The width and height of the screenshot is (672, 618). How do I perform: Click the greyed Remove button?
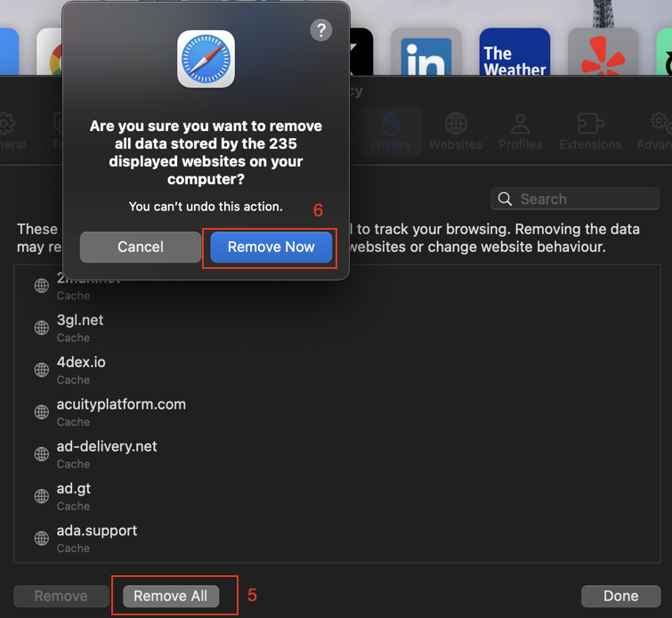[x=61, y=596]
